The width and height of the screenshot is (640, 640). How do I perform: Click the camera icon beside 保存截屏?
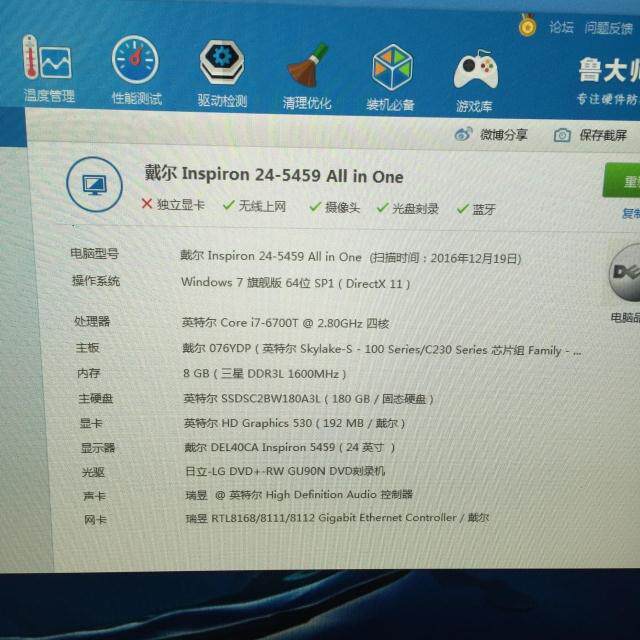562,135
